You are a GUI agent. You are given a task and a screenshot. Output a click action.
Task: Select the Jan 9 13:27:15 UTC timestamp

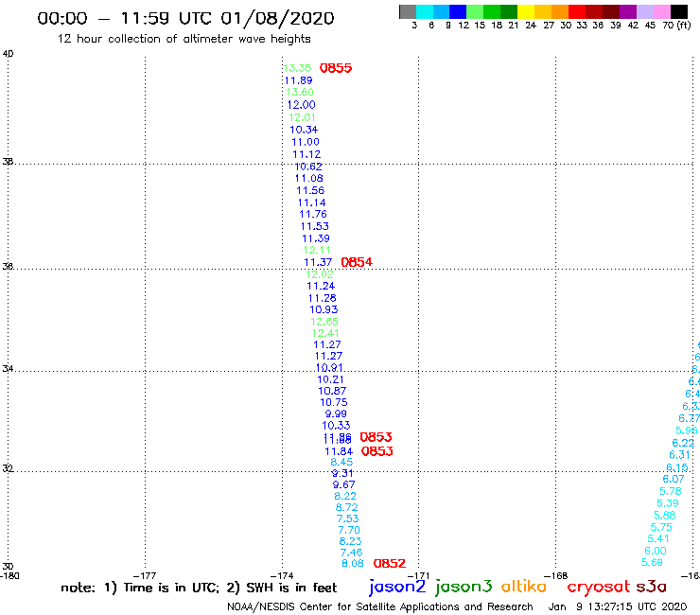click(x=618, y=606)
